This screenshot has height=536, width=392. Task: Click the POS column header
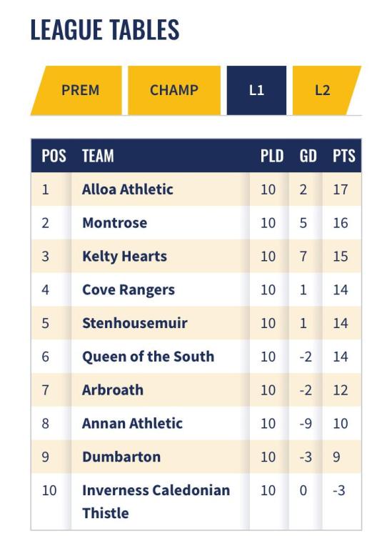(54, 156)
